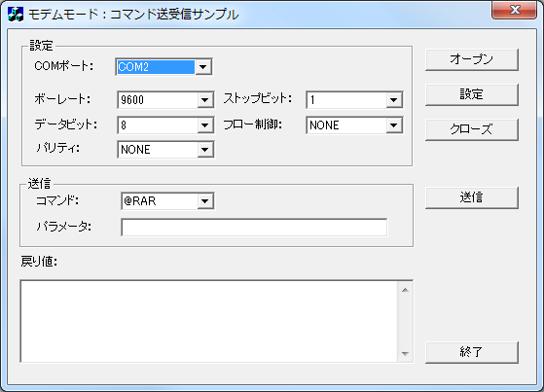Click the 終了 button
The width and height of the screenshot is (544, 392).
pos(471,352)
